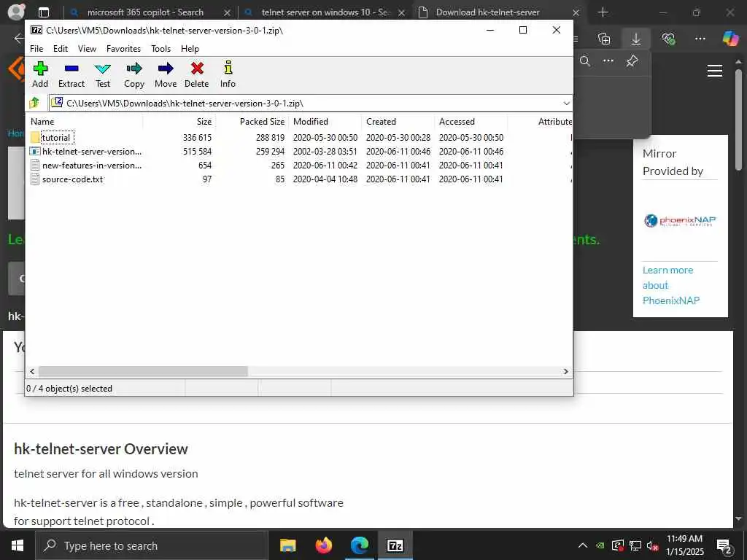Screen dimensions: 747x560
Task: Launch Firefox from taskbar
Action: 324,545
